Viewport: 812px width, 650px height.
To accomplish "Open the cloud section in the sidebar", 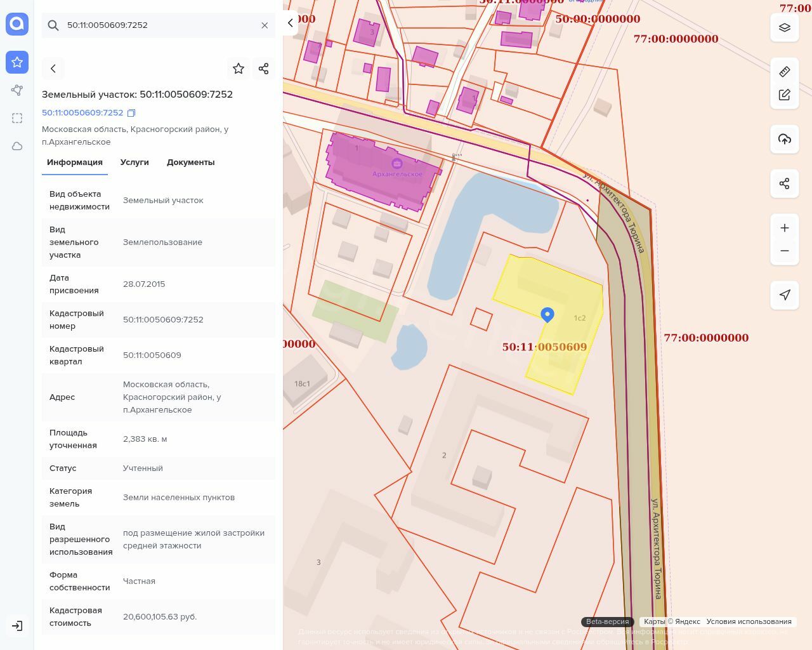I will click(x=17, y=146).
